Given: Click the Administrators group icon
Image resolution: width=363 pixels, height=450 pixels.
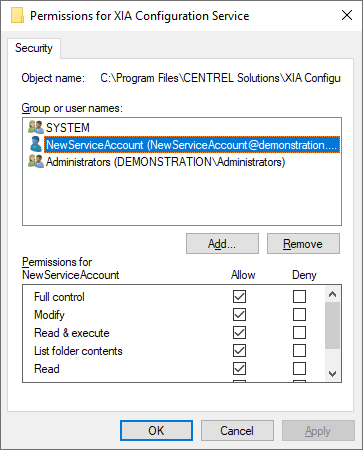Looking at the screenshot, I should pyautogui.click(x=36, y=162).
